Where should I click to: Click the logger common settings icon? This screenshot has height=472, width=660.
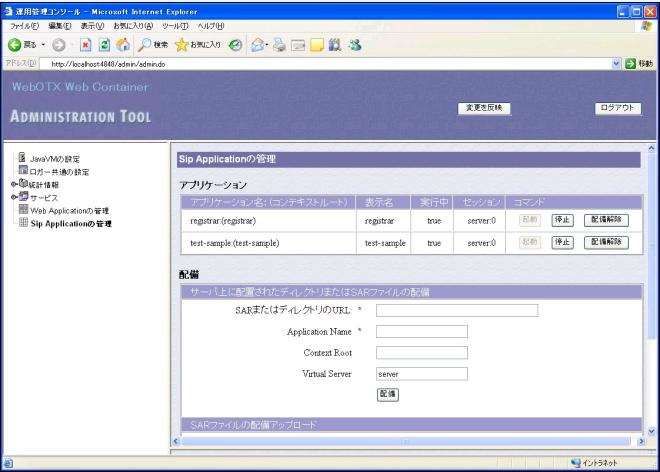click(x=23, y=170)
